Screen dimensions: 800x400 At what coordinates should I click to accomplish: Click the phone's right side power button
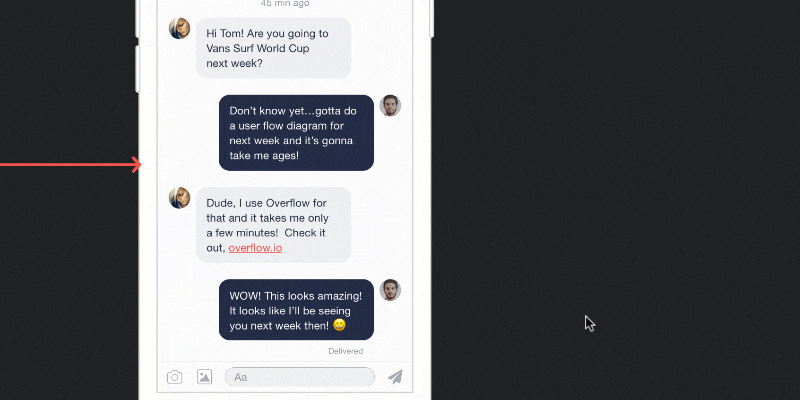(x=432, y=19)
